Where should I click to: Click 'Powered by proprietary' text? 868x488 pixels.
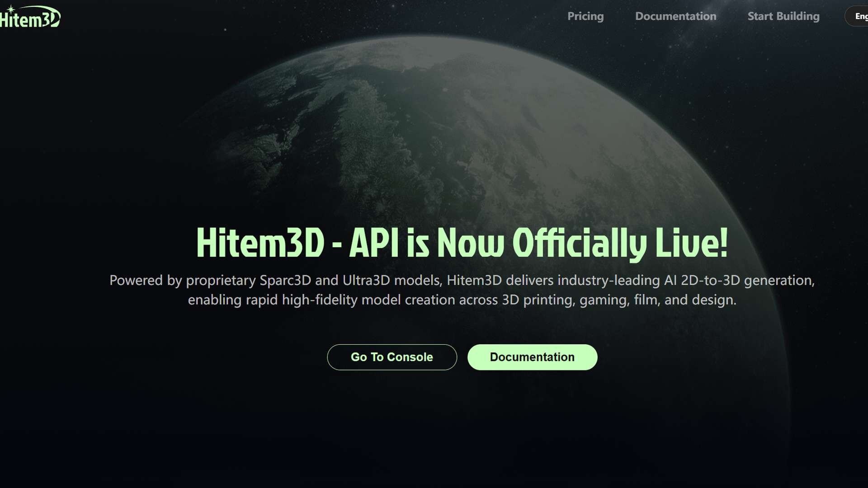pos(182,280)
